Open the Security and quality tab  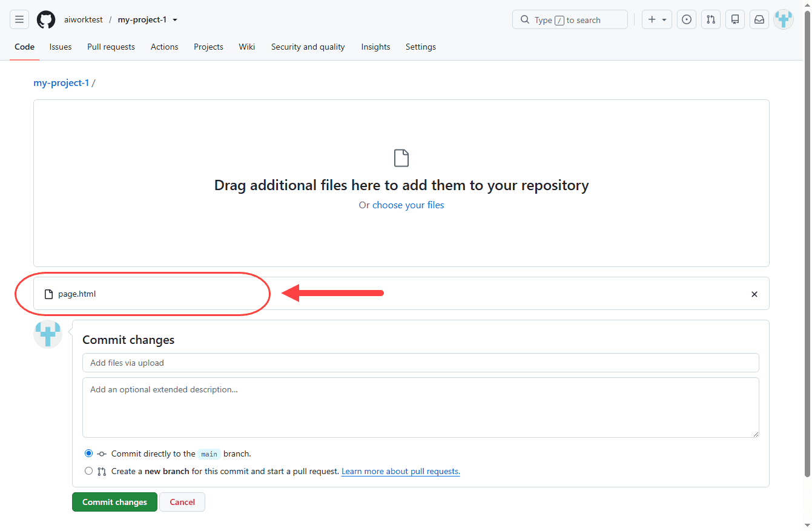[x=308, y=47]
